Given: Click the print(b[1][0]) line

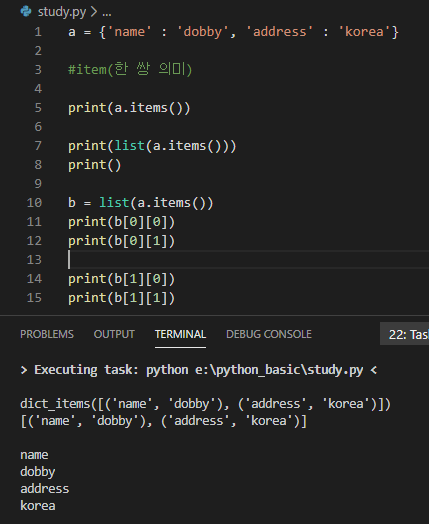Looking at the screenshot, I should [x=121, y=279].
